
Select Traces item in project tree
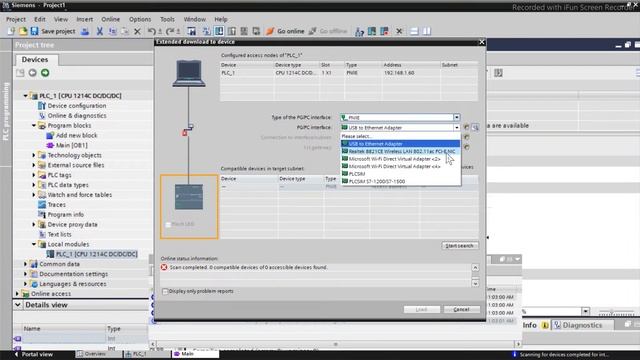56,204
